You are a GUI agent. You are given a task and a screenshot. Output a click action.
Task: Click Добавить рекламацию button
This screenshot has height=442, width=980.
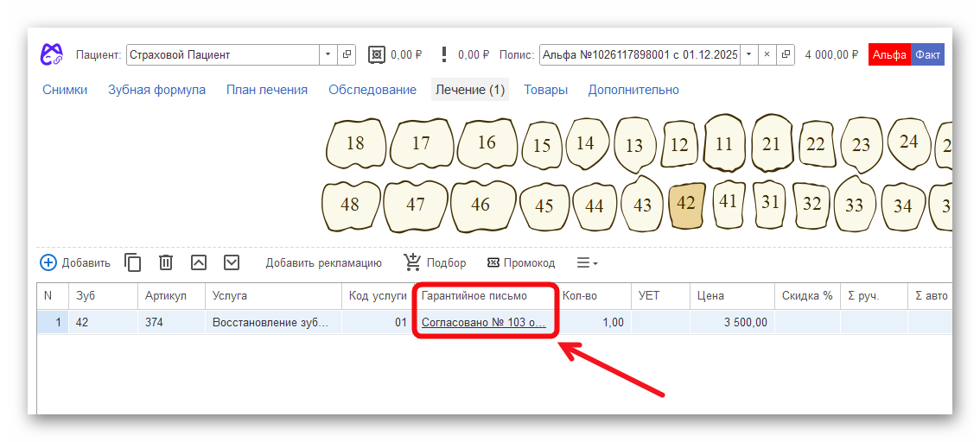tap(324, 262)
